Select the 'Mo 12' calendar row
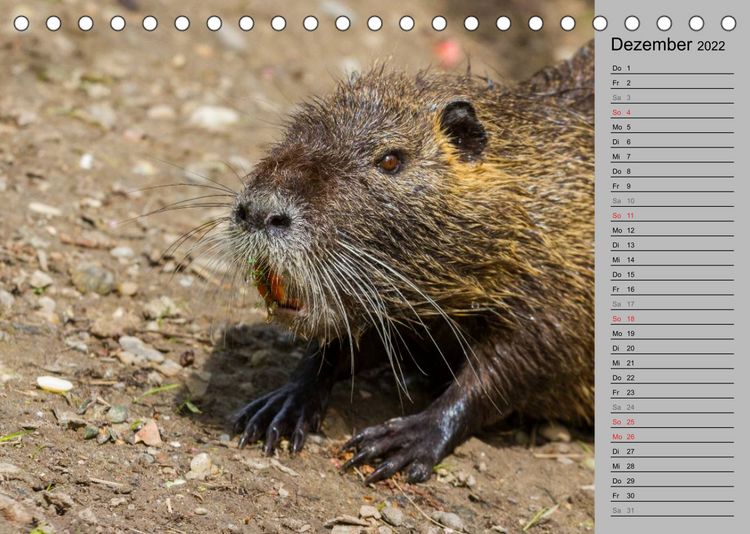The height and width of the screenshot is (534, 750). pyautogui.click(x=672, y=230)
